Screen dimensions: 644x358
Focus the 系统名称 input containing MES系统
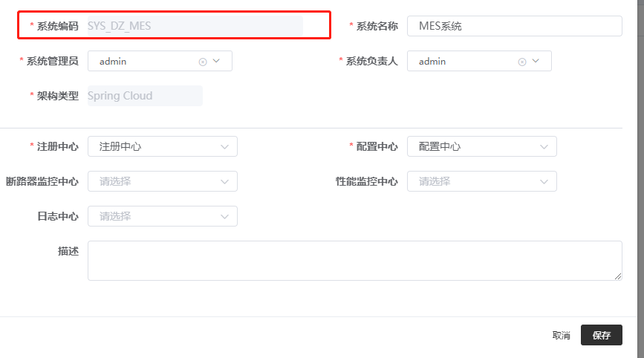(514, 26)
